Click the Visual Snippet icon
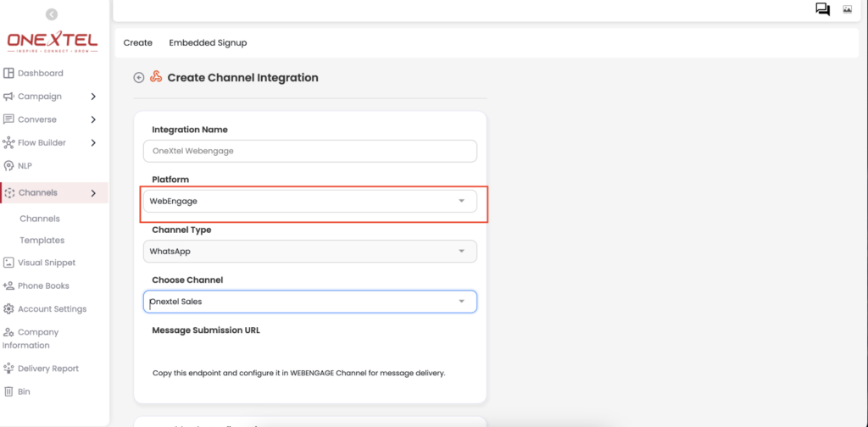Viewport: 868px width, 427px height. (8, 263)
